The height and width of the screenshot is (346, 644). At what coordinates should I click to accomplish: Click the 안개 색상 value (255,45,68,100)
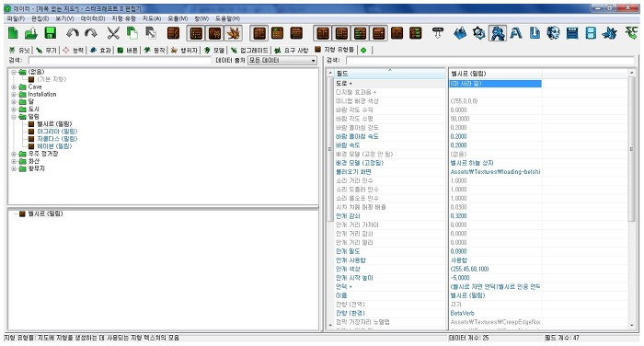click(469, 269)
